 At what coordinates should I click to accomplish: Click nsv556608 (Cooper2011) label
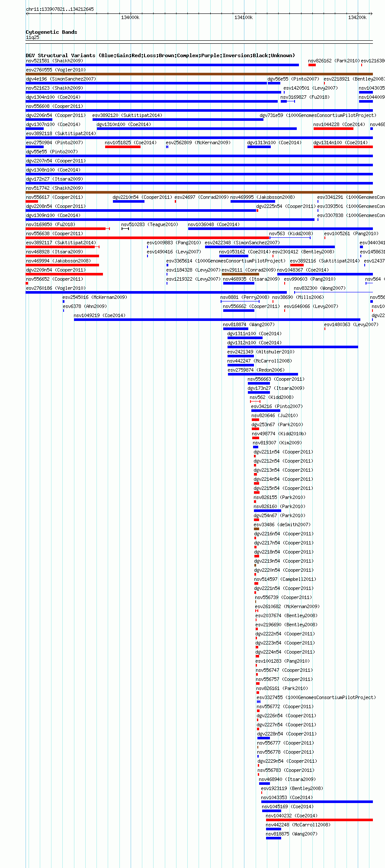click(54, 106)
